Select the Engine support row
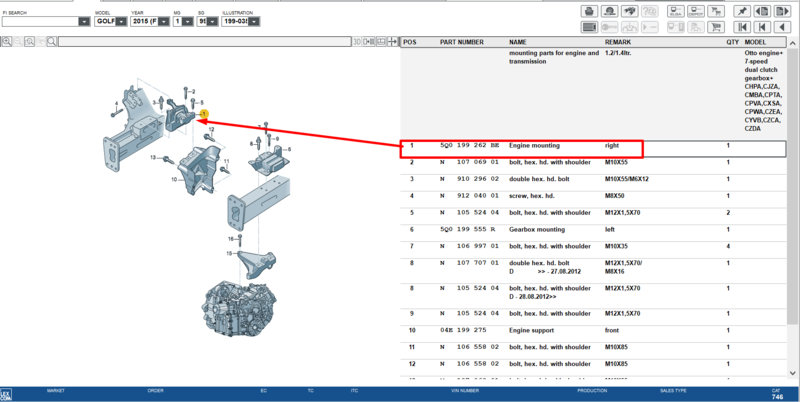 pyautogui.click(x=592, y=331)
